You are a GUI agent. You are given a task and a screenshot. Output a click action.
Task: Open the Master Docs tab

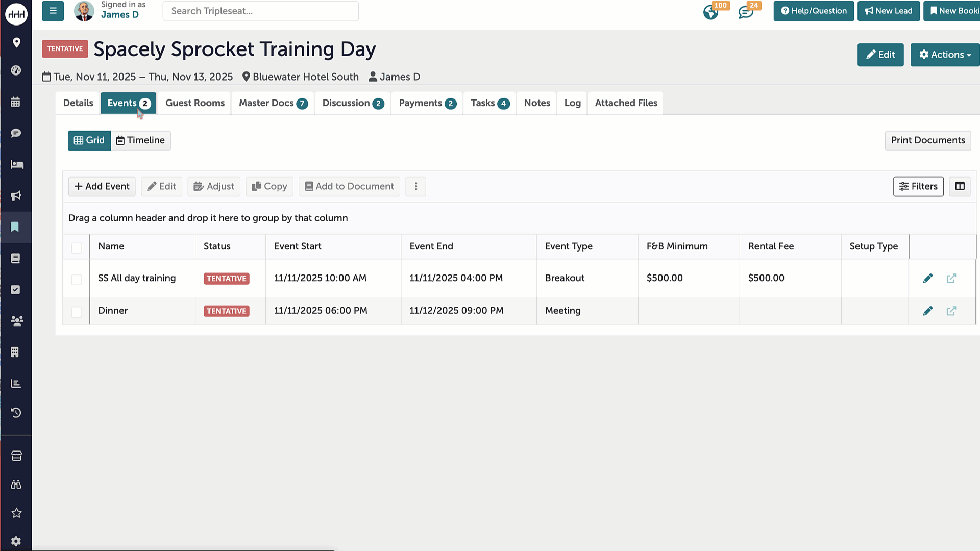273,103
